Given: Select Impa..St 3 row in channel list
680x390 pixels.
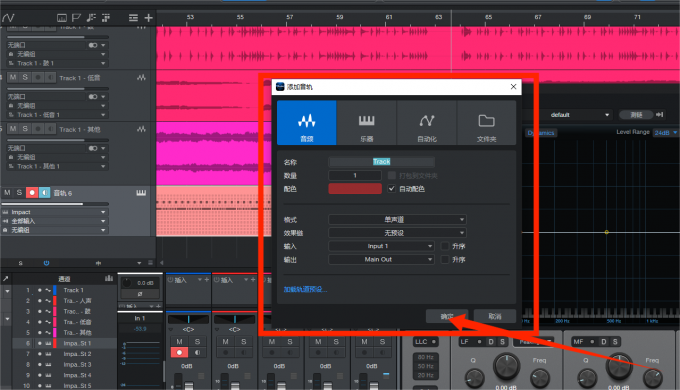Looking at the screenshot, I should [x=65, y=364].
